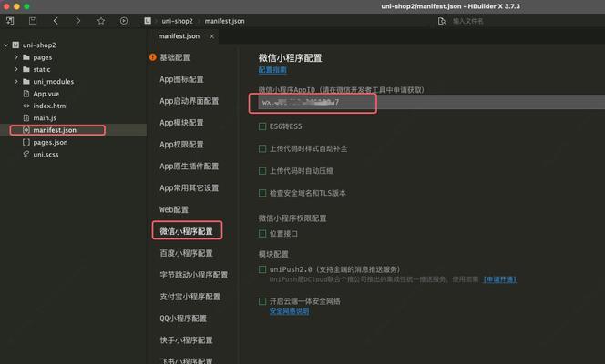Expand the uni_modules folder
The image size is (605, 364).
pyautogui.click(x=16, y=81)
